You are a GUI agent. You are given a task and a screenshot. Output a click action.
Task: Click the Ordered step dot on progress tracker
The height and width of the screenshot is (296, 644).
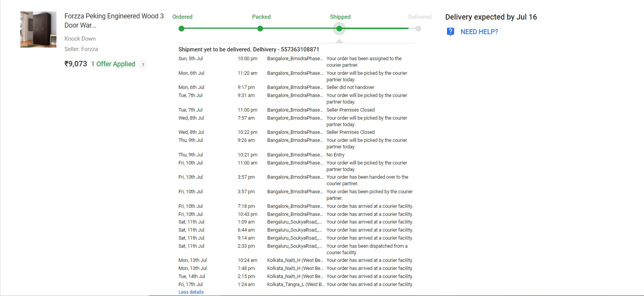coord(182,29)
